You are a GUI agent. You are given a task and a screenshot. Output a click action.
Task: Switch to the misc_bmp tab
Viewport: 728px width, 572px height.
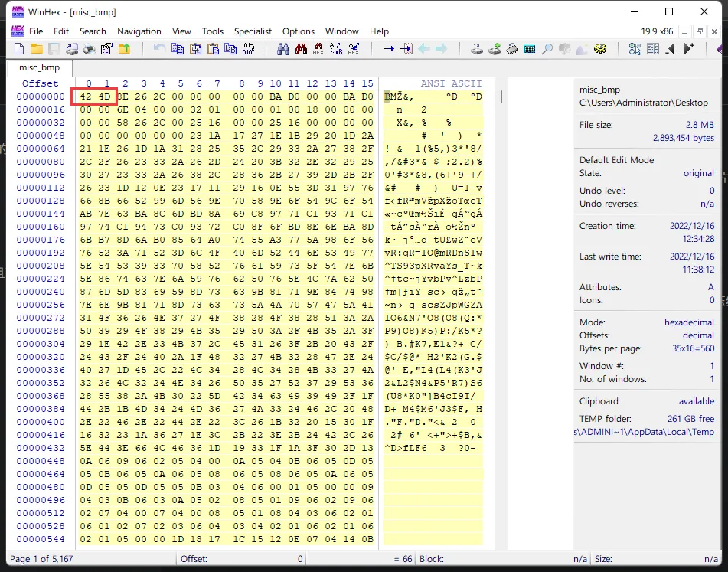click(x=40, y=68)
